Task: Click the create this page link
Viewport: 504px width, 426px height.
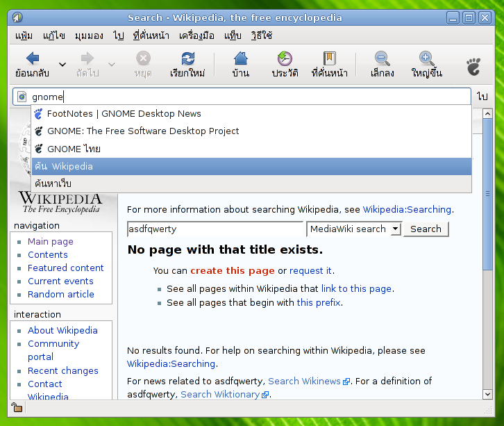Action: (233, 270)
